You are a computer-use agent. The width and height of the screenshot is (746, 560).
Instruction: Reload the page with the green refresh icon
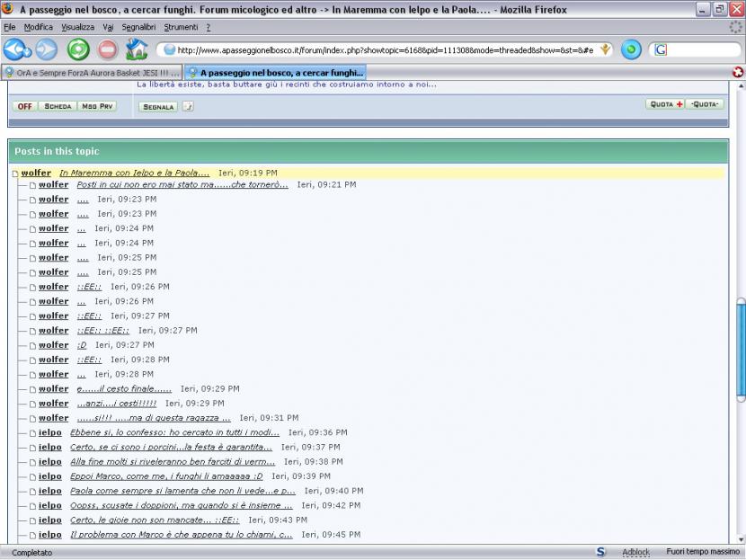coord(78,49)
